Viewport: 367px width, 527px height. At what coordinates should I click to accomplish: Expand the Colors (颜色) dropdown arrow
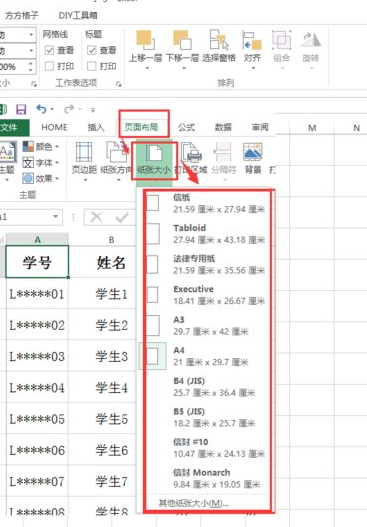point(57,147)
